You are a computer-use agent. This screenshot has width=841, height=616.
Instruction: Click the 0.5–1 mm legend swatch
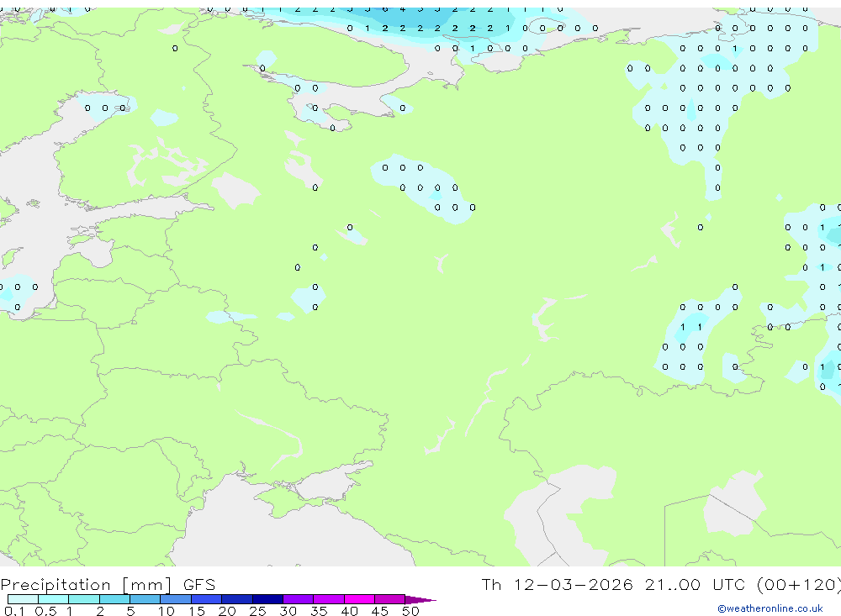(54, 599)
